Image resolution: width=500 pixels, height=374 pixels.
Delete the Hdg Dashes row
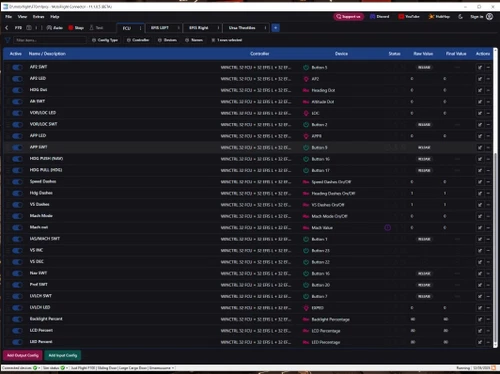pyautogui.click(x=488, y=193)
